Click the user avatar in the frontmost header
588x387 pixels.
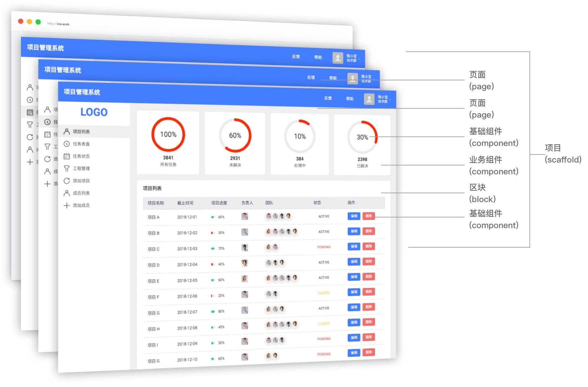pyautogui.click(x=369, y=99)
